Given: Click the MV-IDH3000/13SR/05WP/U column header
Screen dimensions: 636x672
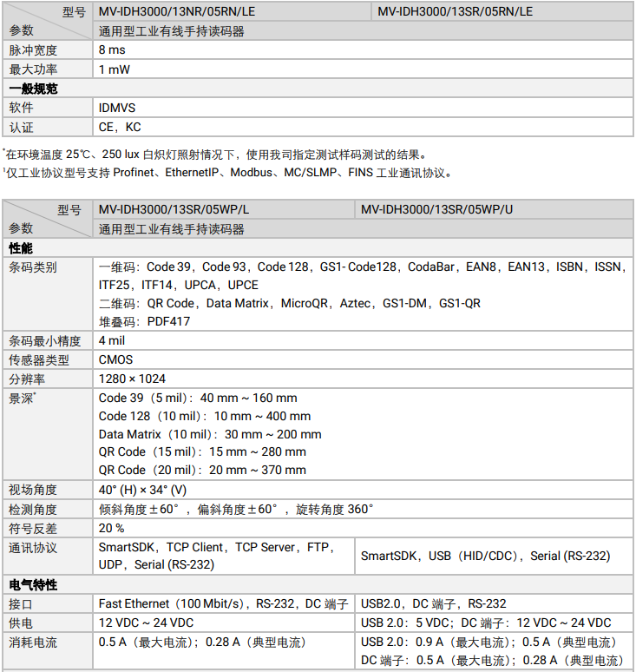Looking at the screenshot, I should pyautogui.click(x=437, y=210).
